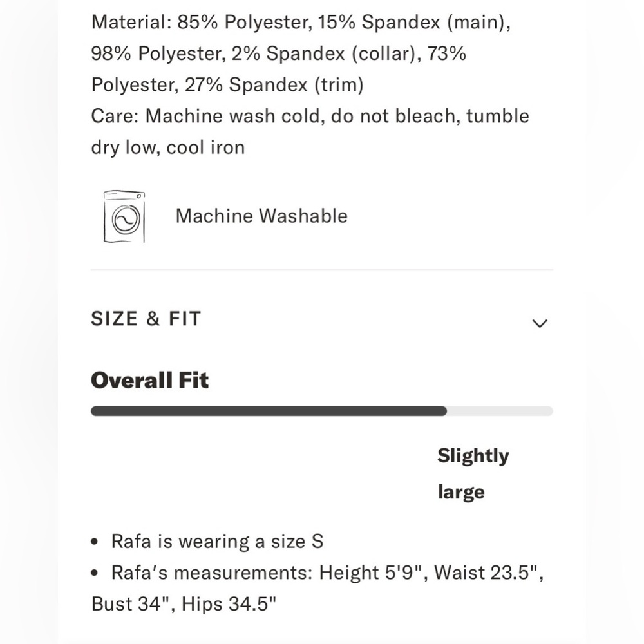Click the washing machine icon
Screen dimensions: 644x644
[x=124, y=216]
